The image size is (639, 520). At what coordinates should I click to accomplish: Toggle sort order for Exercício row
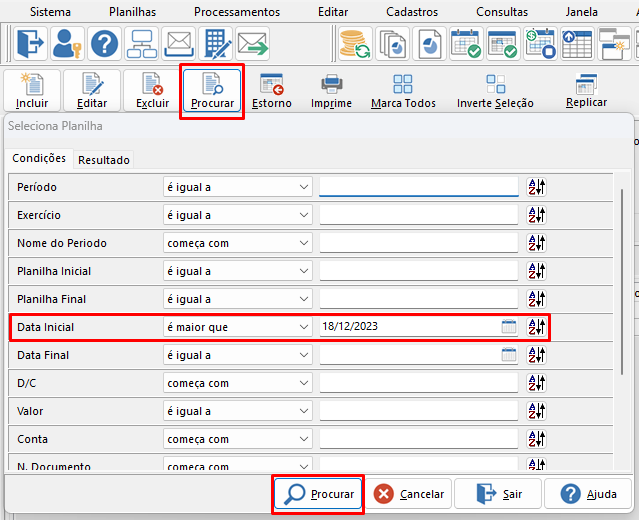(x=536, y=215)
